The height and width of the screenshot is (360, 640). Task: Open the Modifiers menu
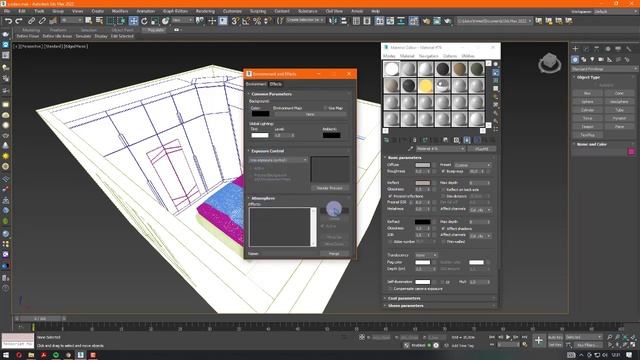120,11
